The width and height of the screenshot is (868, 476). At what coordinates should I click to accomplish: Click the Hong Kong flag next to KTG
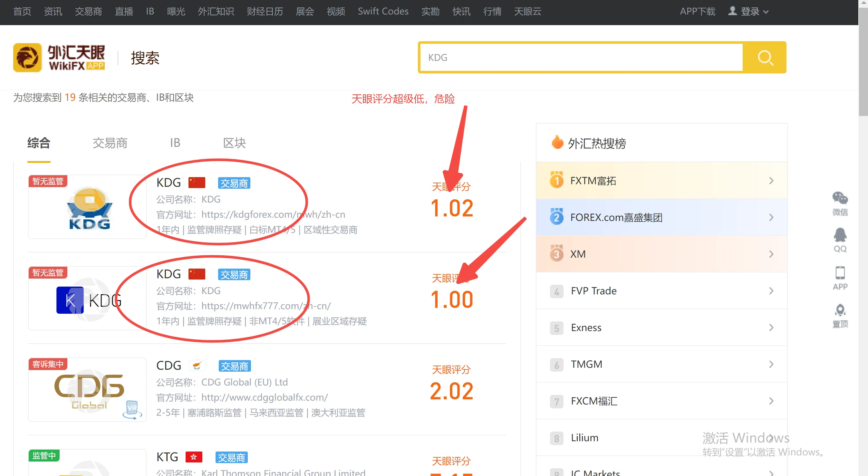pos(194,457)
